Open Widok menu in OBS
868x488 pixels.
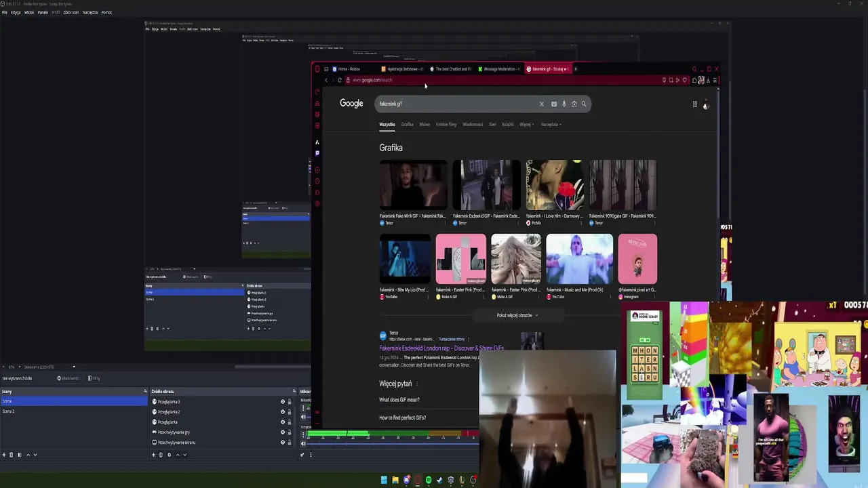pos(29,12)
